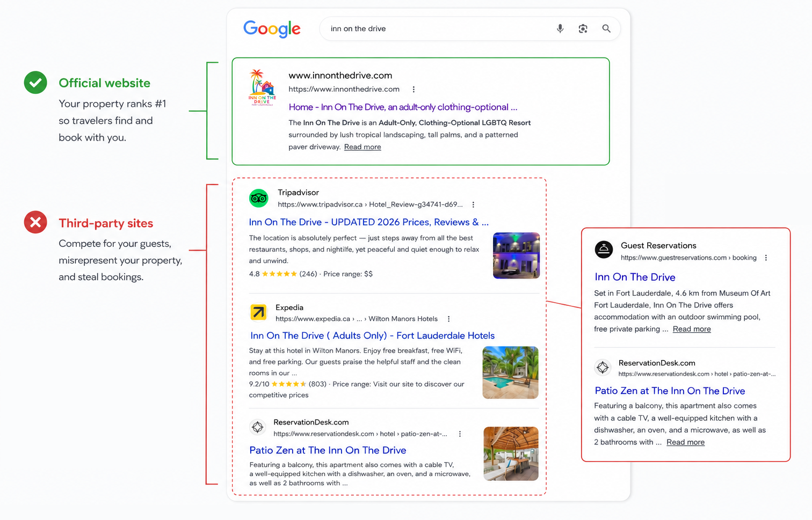Click 'ReservationDesk.com' site name in side panel
The width and height of the screenshot is (812, 520).
tap(657, 363)
